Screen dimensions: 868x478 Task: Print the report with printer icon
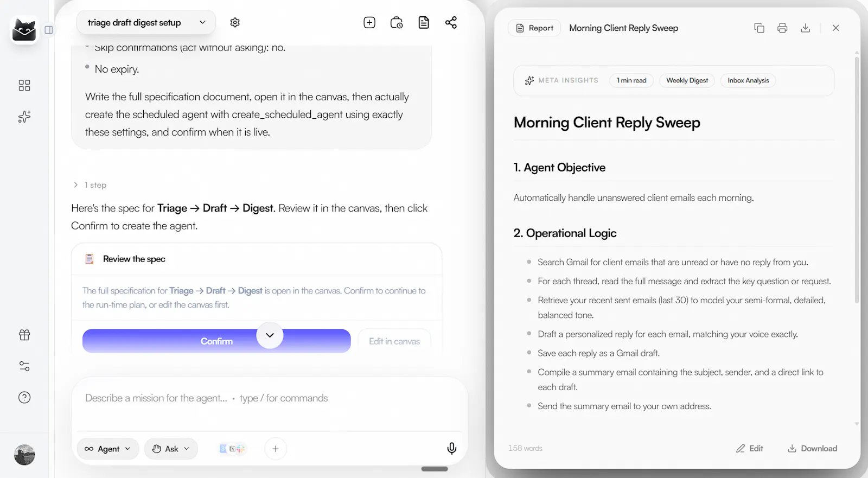782,28
